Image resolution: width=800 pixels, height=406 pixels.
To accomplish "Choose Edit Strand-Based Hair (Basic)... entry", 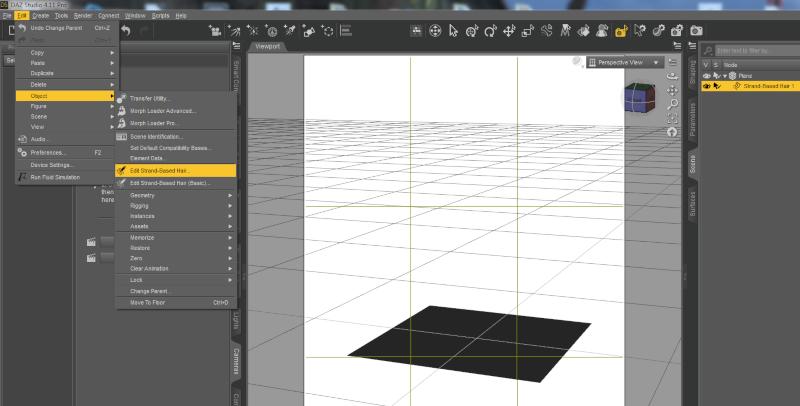I will pyautogui.click(x=176, y=183).
